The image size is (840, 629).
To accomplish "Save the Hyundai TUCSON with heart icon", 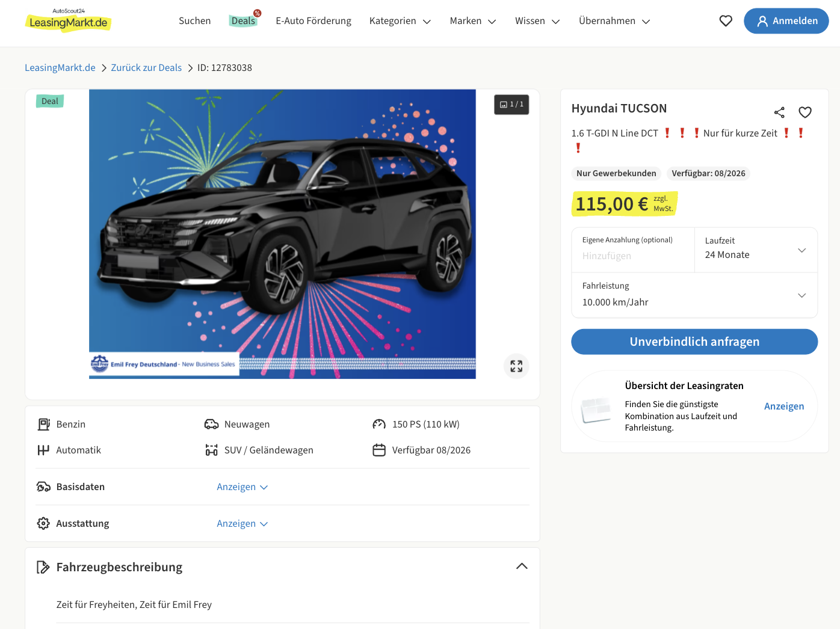I will tap(805, 112).
